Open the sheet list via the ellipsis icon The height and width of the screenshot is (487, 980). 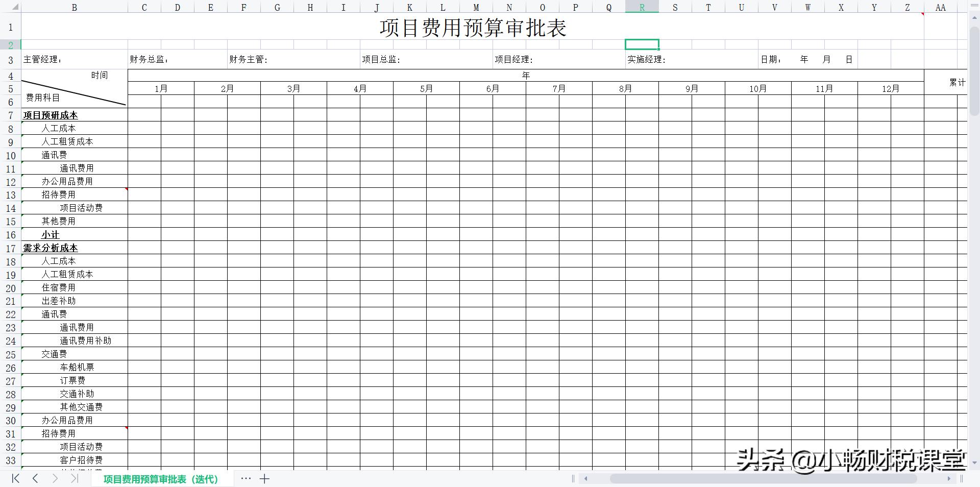pyautogui.click(x=246, y=479)
